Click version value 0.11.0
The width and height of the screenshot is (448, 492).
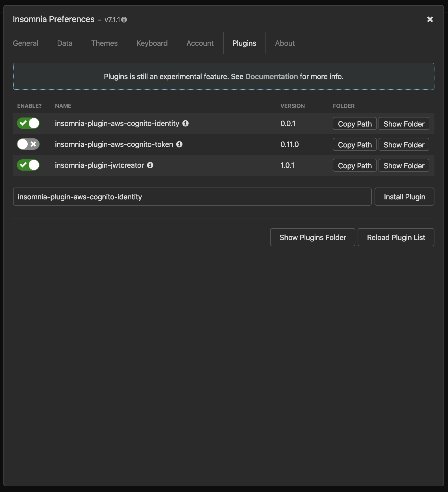coord(290,144)
